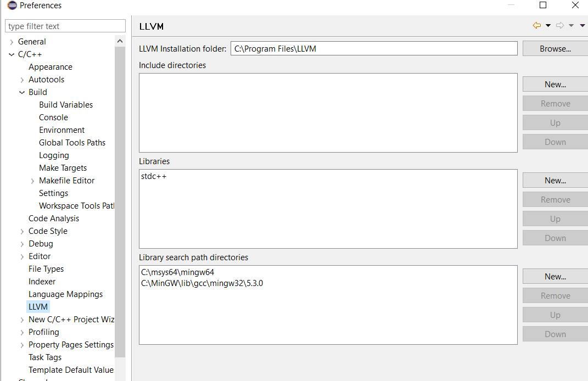This screenshot has height=381, width=588.
Task: Expand the New C/C++ Project Wizard node
Action: [22, 320]
